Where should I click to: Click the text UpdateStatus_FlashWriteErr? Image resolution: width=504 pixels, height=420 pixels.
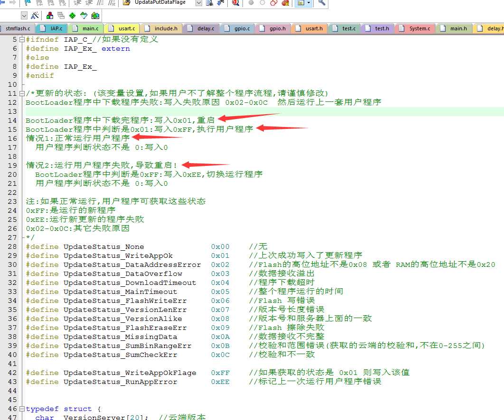coord(125,301)
